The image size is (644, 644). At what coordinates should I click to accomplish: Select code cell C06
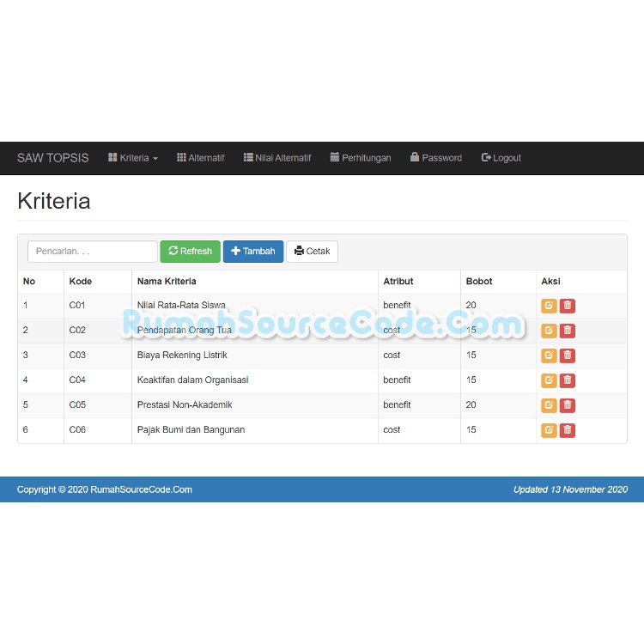[x=77, y=429]
